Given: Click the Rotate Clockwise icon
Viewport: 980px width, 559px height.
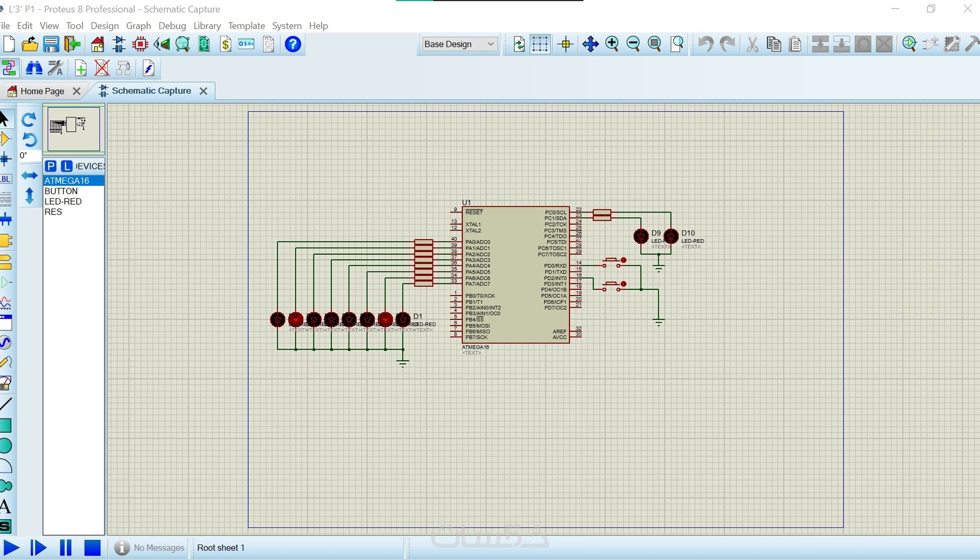Looking at the screenshot, I should click(x=29, y=119).
